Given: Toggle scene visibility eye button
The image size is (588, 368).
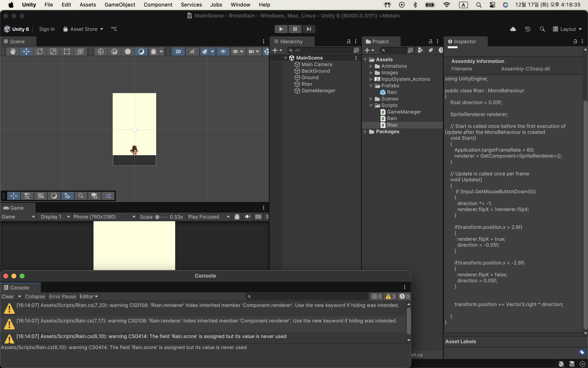Looking at the screenshot, I should 223,51.
